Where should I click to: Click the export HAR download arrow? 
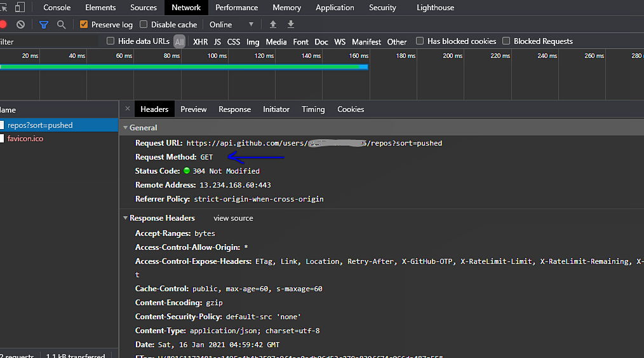[291, 24]
